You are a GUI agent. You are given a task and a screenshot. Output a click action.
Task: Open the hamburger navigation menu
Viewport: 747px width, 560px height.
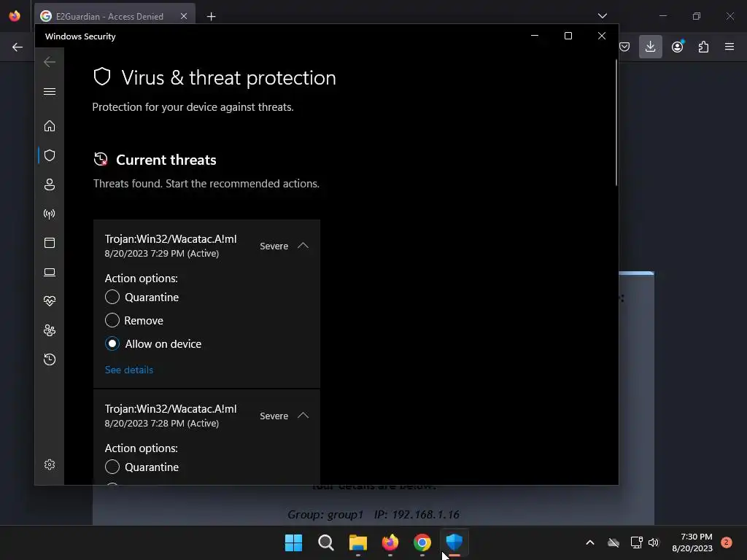[50, 91]
